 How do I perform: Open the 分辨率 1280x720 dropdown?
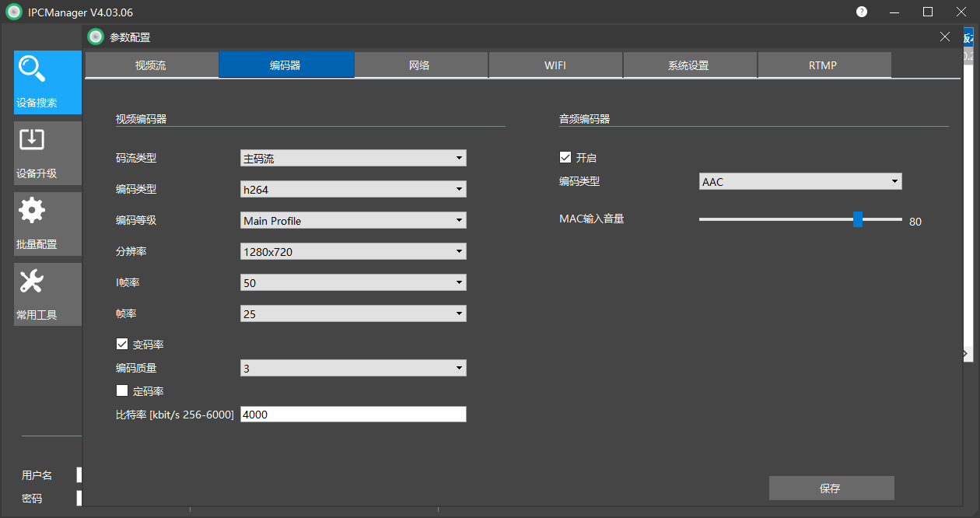point(353,251)
